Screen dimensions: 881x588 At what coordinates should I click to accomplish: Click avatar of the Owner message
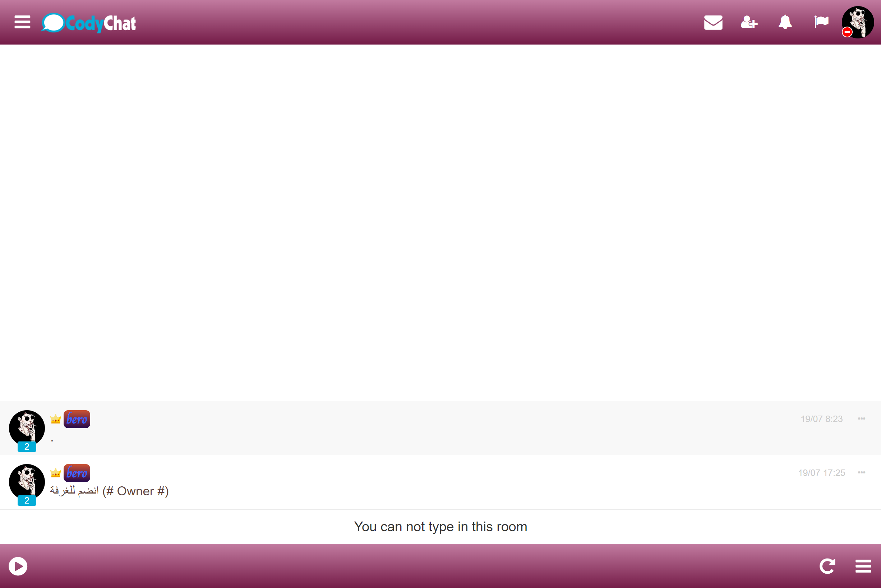[27, 482]
